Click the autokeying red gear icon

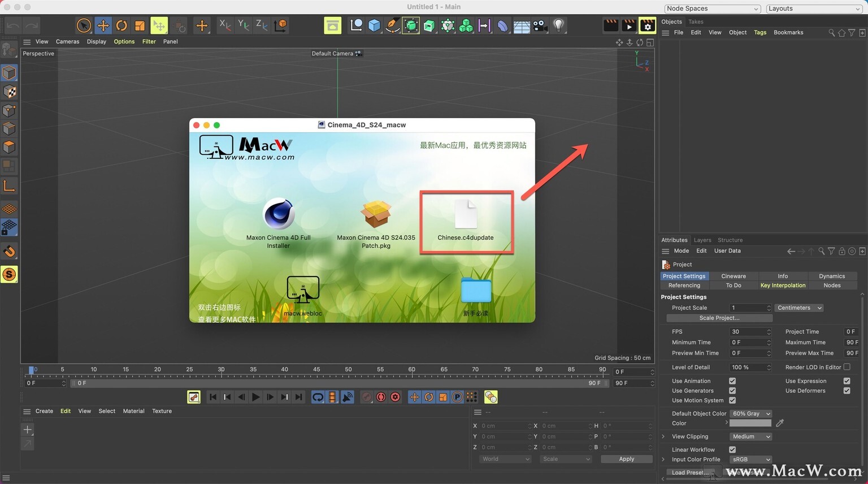pyautogui.click(x=395, y=397)
